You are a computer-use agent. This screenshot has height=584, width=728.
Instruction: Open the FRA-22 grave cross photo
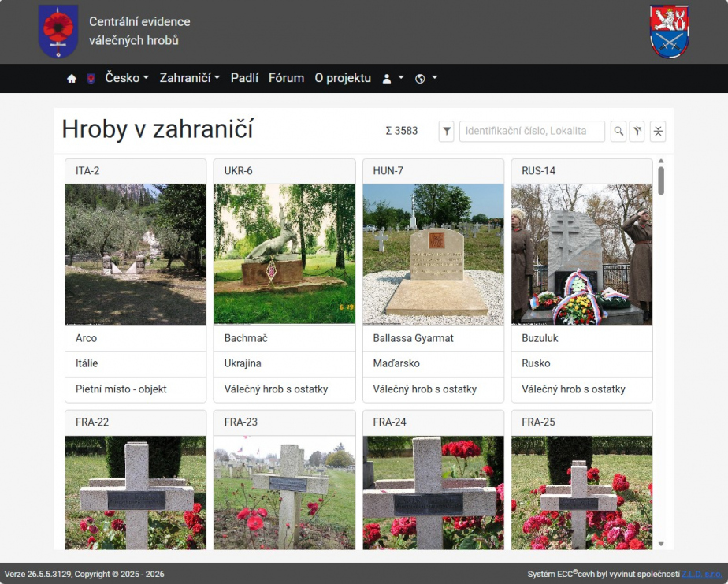pos(136,493)
